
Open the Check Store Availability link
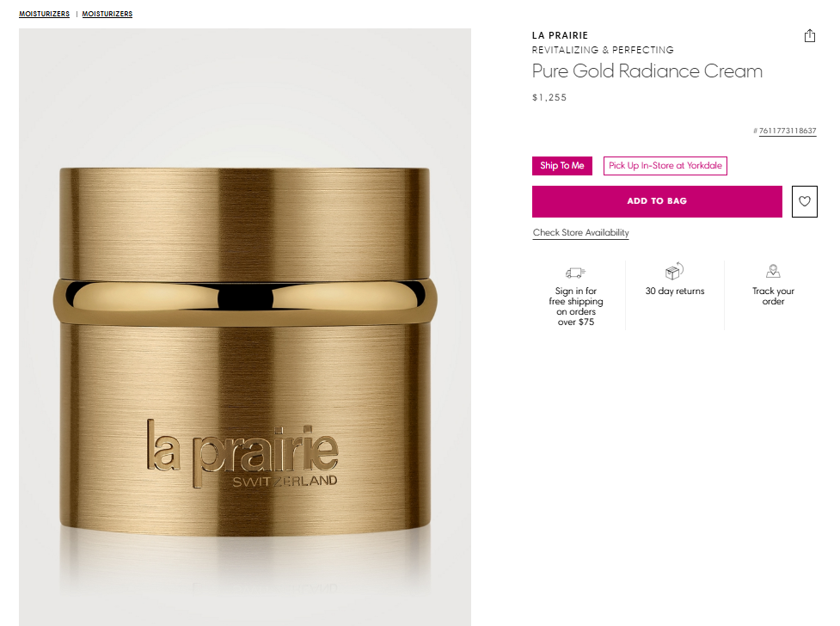(x=580, y=233)
